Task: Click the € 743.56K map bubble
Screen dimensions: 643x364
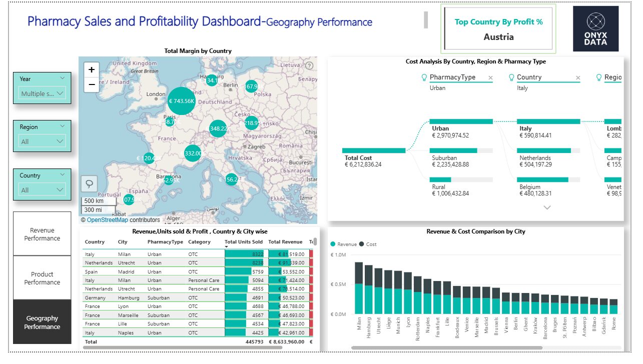Action: 181,101
